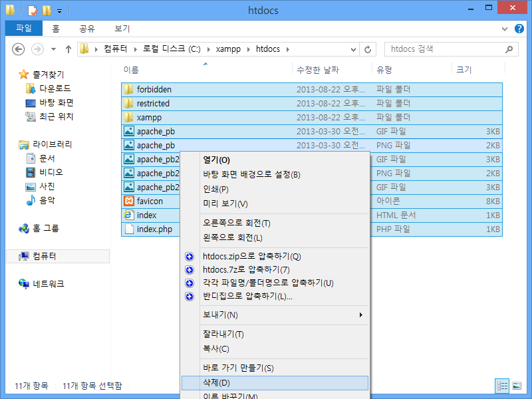Switch to details view using status bar button
The height and width of the screenshot is (399, 532).
coord(503,386)
